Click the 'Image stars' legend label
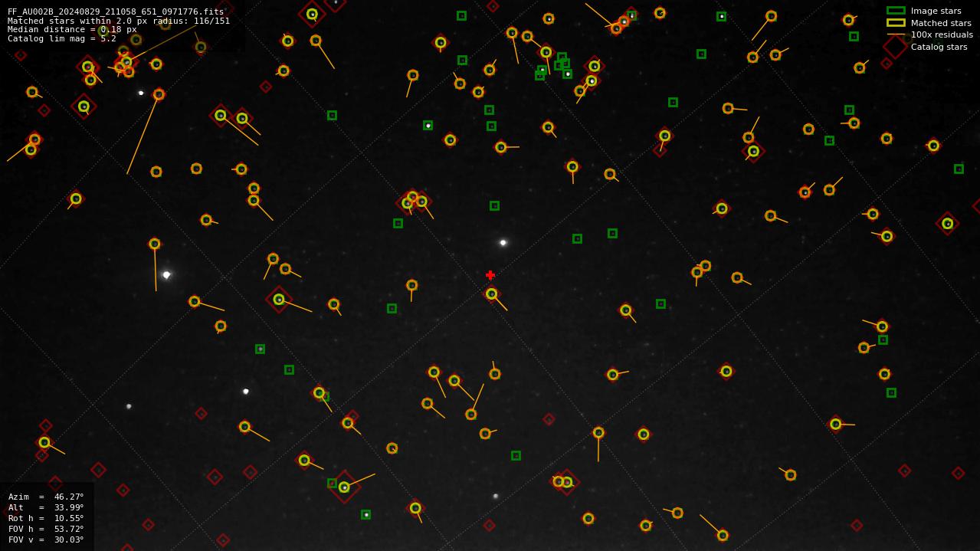Screen dimensions: 980x551 point(936,11)
